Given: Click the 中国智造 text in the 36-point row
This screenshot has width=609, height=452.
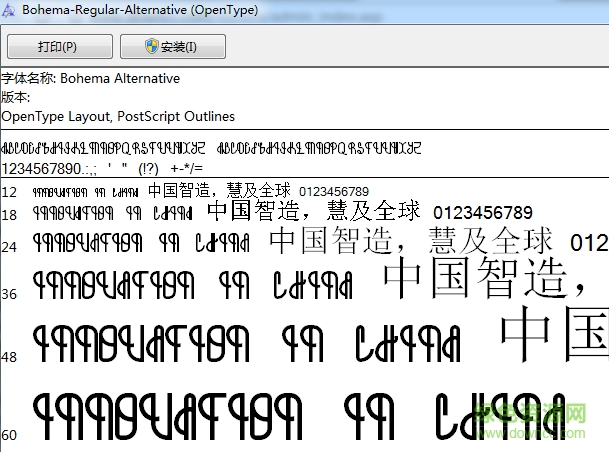Looking at the screenshot, I should coord(474,278).
